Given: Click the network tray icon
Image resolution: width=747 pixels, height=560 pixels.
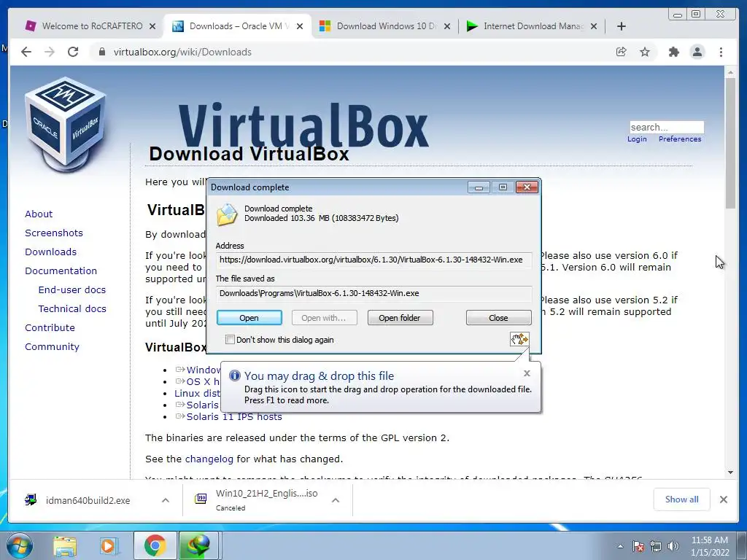Looking at the screenshot, I should tap(656, 546).
